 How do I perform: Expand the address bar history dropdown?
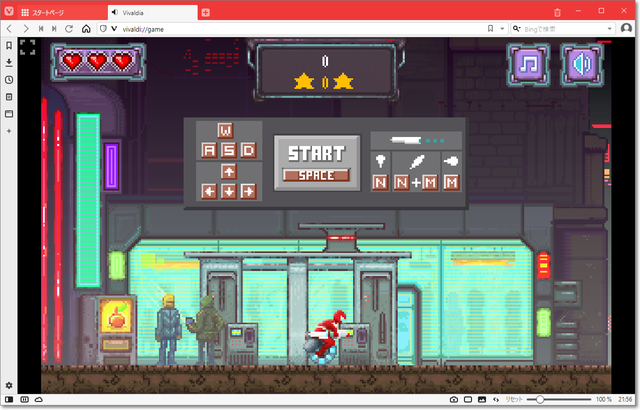502,29
